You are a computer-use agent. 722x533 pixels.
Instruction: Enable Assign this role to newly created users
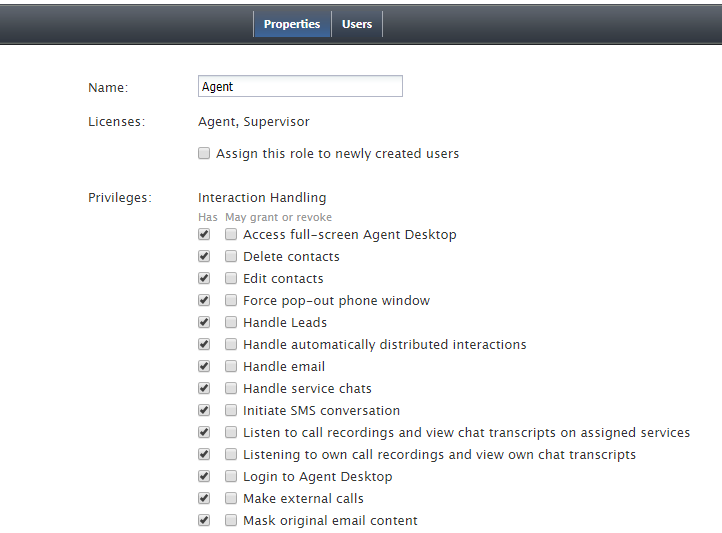pyautogui.click(x=204, y=153)
